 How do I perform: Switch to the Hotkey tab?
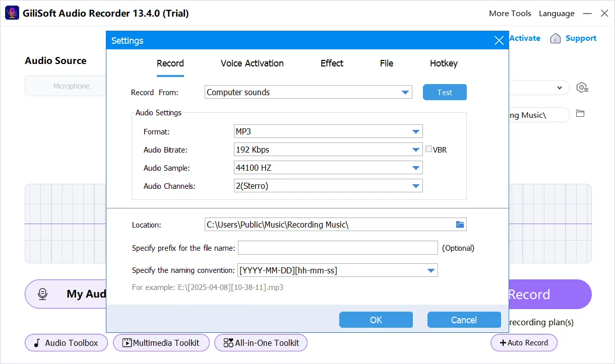[x=444, y=63]
